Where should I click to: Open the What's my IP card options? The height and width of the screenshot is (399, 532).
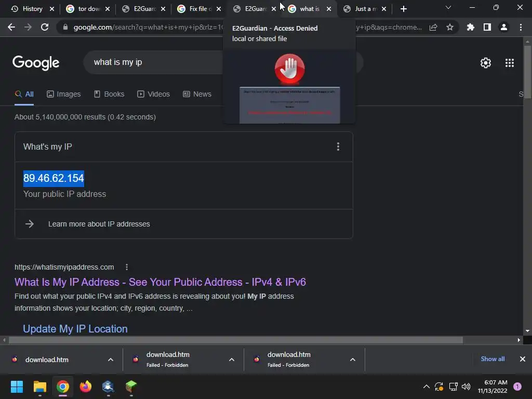point(338,147)
